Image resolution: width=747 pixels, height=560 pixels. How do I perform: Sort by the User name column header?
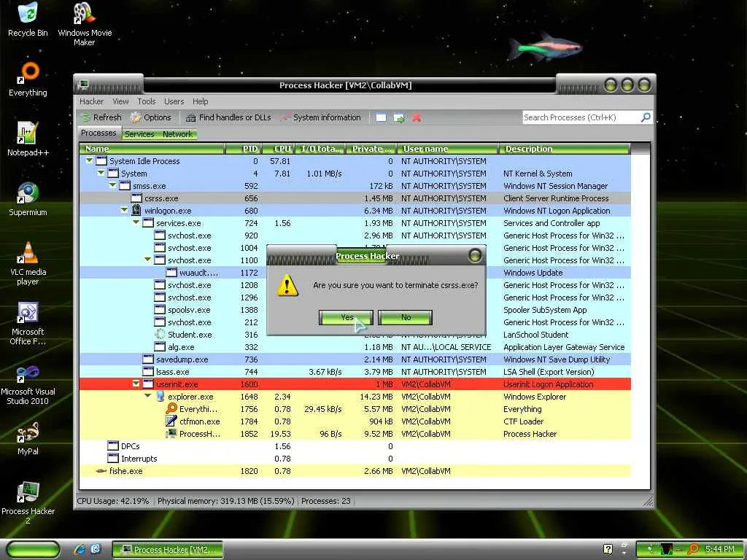click(x=447, y=149)
